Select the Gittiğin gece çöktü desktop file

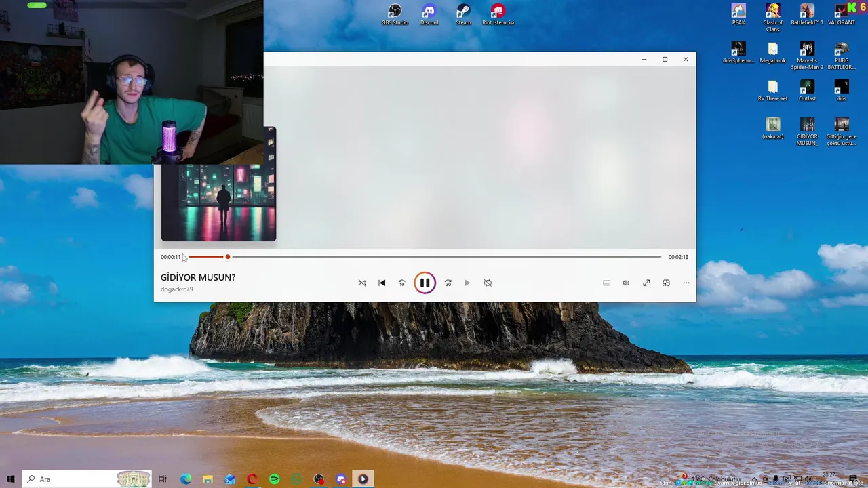(842, 132)
